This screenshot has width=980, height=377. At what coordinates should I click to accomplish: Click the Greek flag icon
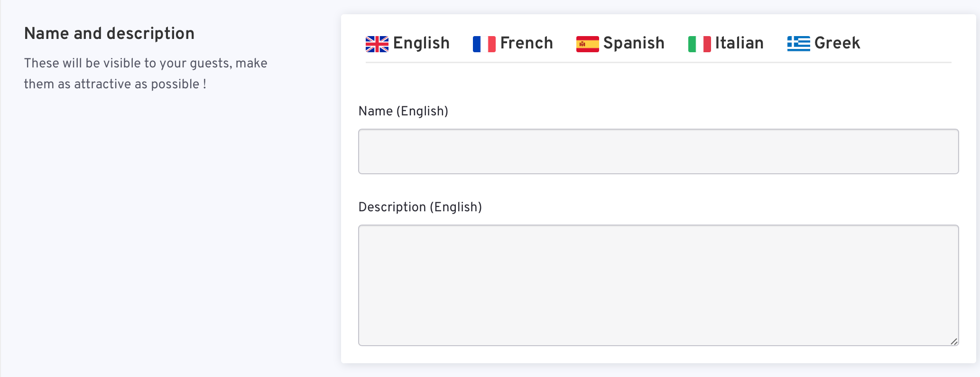[799, 44]
